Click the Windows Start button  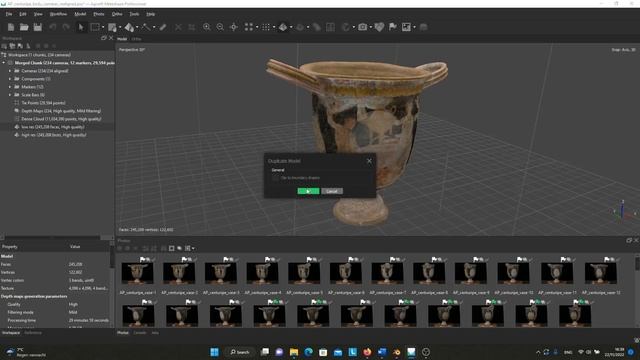point(214,352)
